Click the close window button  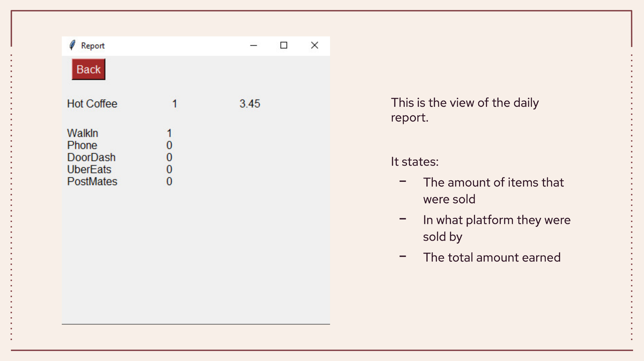315,45
